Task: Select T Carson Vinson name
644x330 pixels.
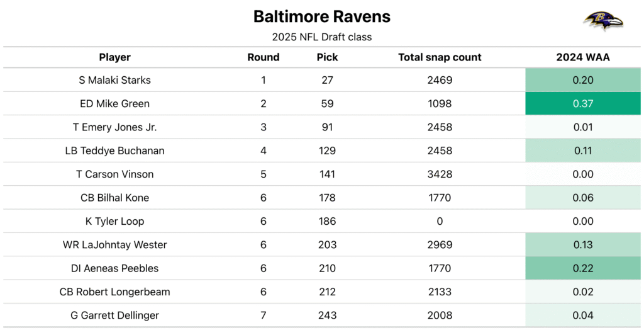Action: click(114, 174)
